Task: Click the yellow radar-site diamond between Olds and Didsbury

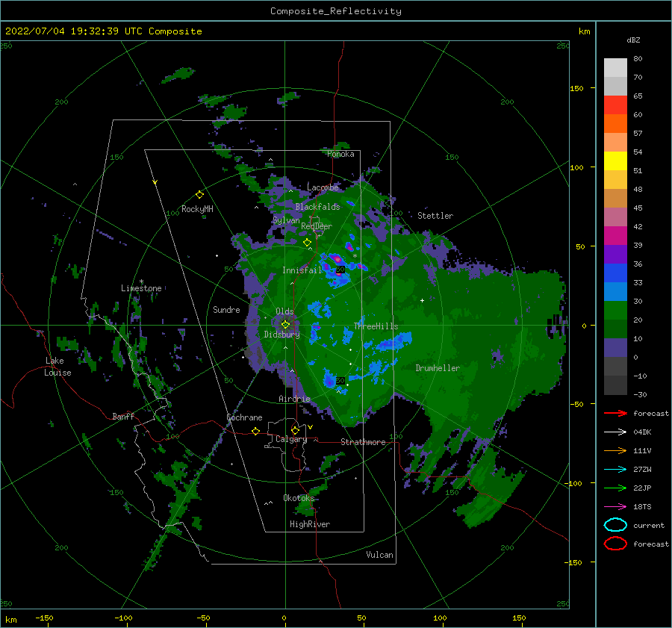Action: point(285,325)
